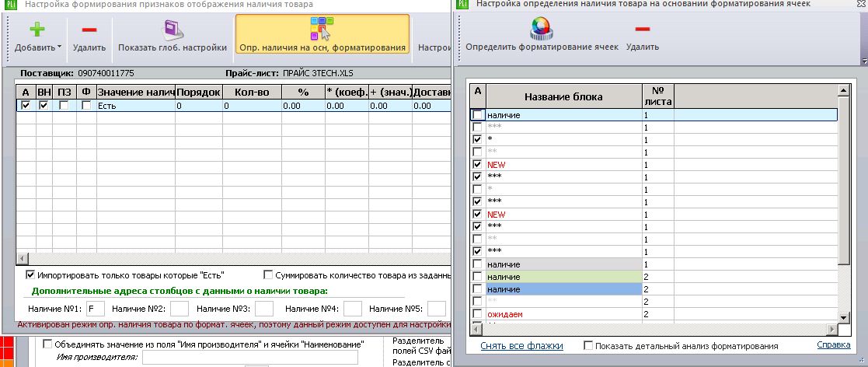Check Объединять значение из поля "Имя производителя"
The image size is (868, 367).
pos(47,344)
